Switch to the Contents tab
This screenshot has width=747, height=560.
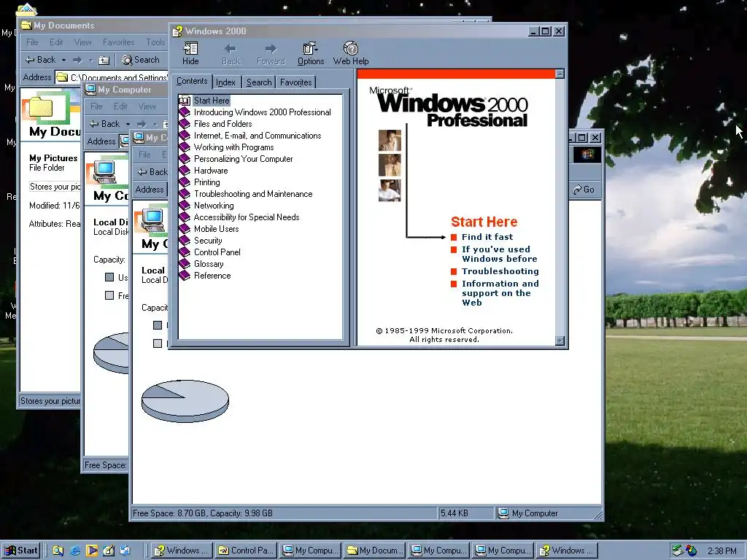pos(192,81)
